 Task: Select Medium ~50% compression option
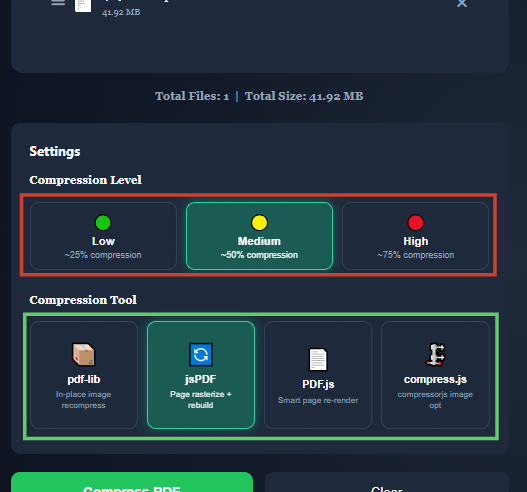(x=259, y=236)
